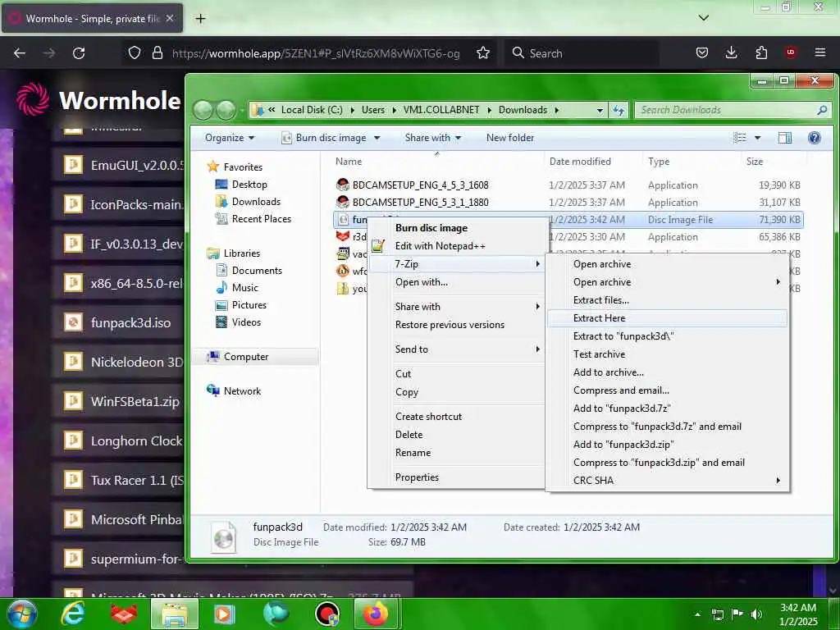Open address bar history dropdown

point(600,111)
